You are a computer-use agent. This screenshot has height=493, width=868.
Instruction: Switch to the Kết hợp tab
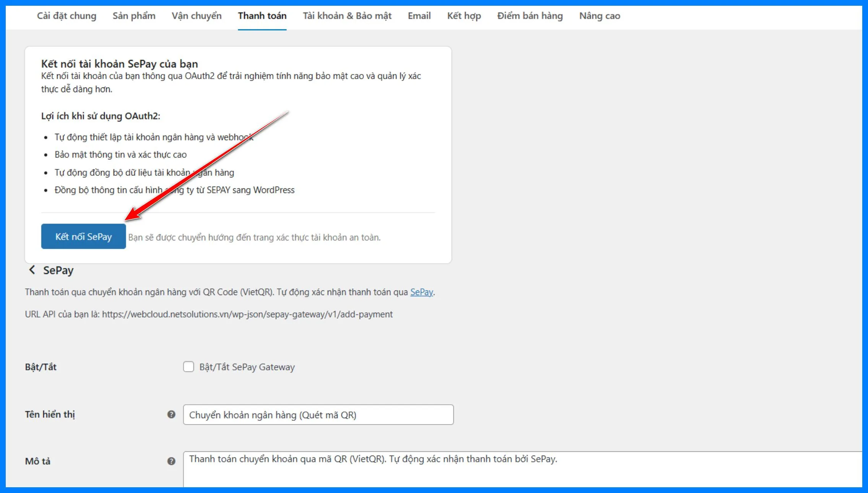[x=464, y=16]
